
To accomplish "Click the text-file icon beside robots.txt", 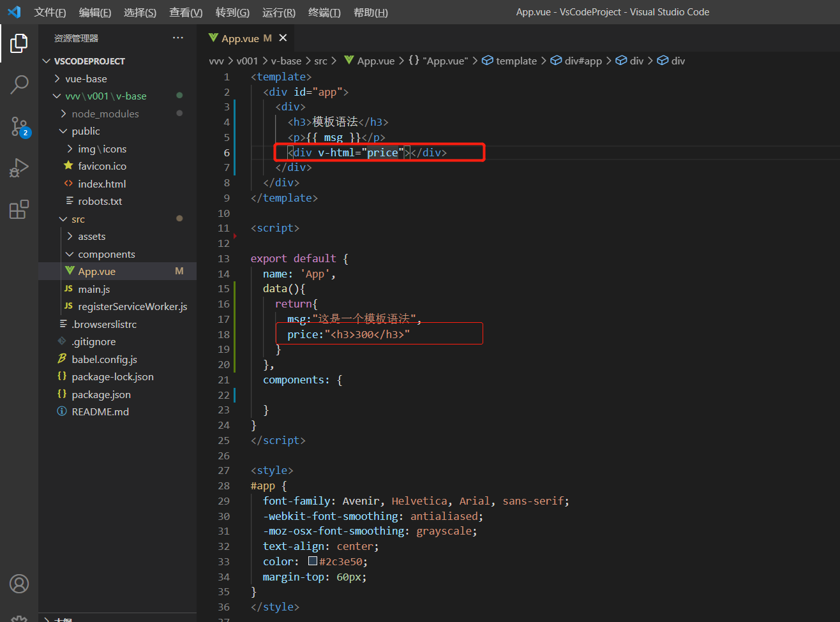I will coord(70,201).
